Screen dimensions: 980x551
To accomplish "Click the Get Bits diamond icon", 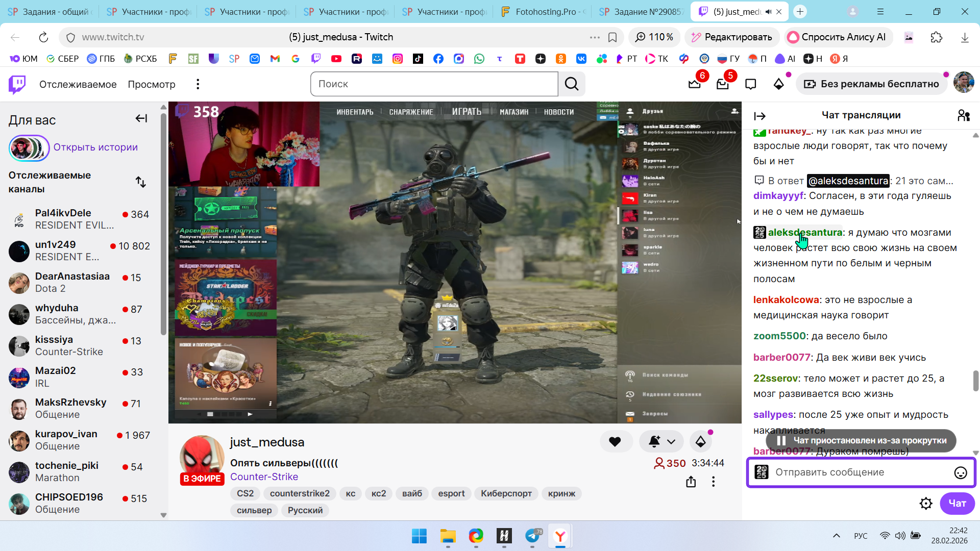I will click(x=778, y=84).
